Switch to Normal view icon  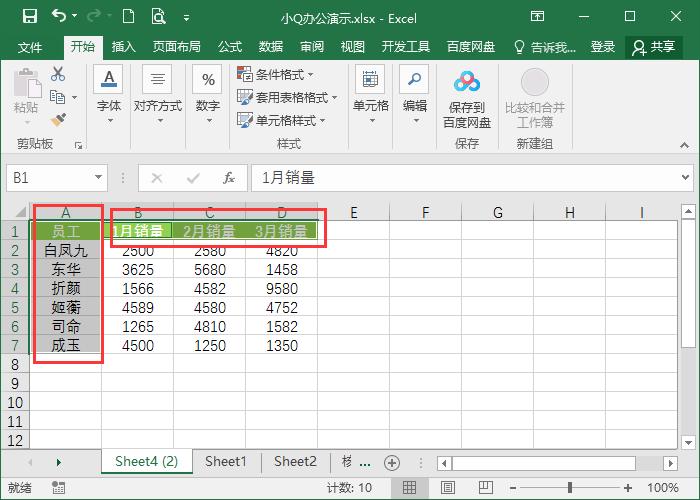click(409, 488)
